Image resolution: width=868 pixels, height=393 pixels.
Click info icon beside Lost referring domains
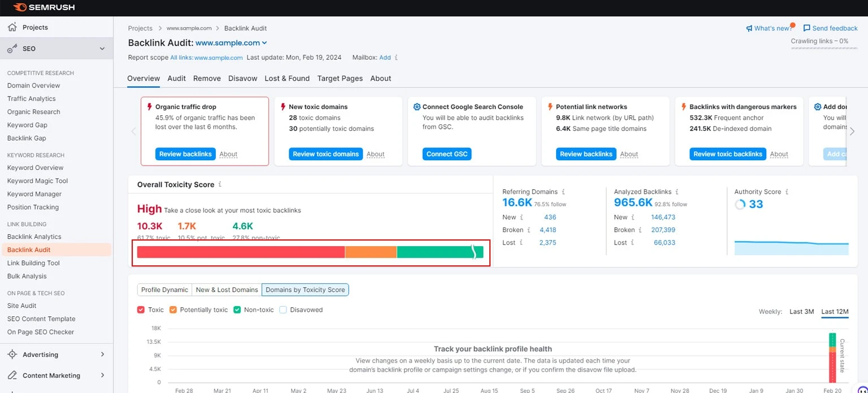pyautogui.click(x=522, y=243)
